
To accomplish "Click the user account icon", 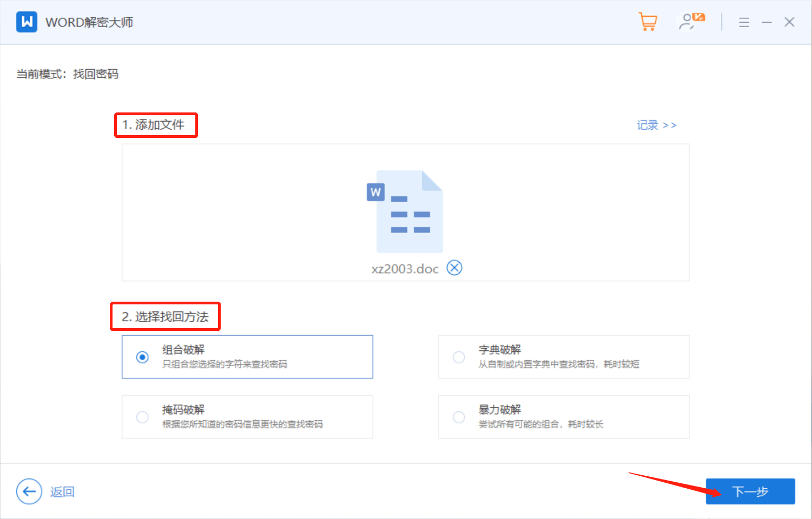I will tap(688, 22).
